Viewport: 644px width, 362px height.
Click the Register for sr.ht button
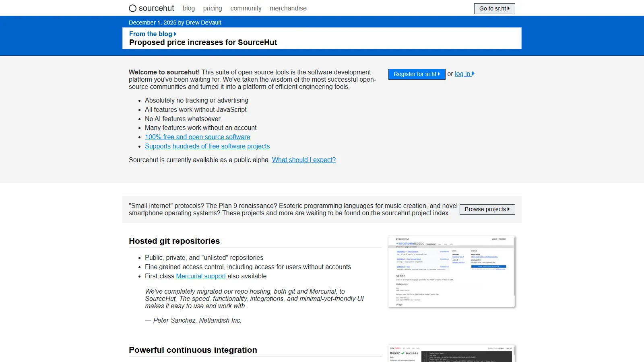coord(417,74)
